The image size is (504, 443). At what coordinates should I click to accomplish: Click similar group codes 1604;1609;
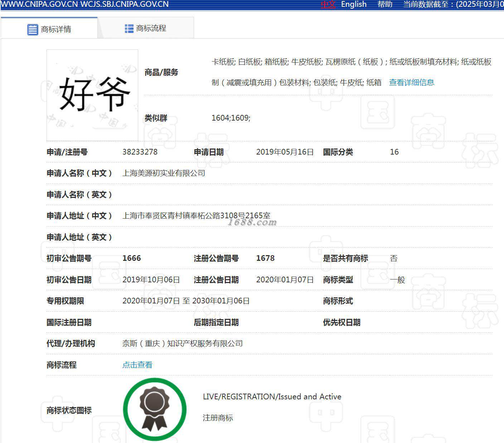(x=231, y=118)
